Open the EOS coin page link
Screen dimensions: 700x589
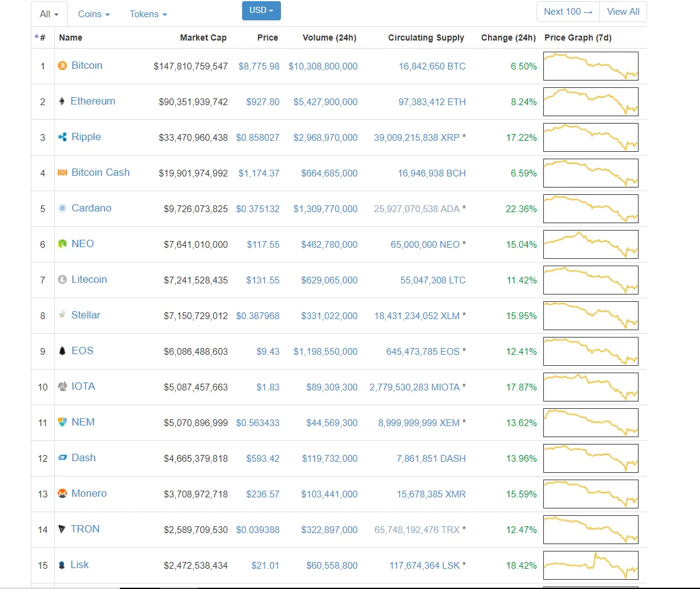point(82,350)
